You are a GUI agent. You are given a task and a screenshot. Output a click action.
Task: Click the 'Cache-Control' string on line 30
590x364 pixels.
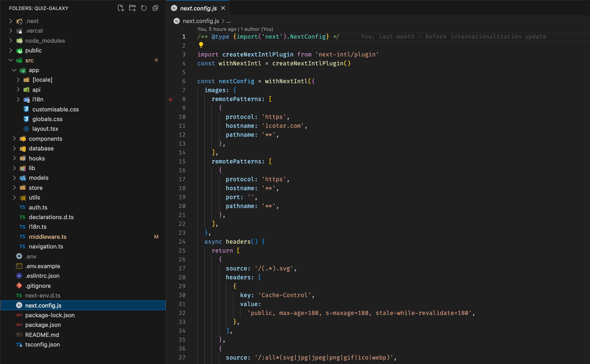(x=285, y=295)
